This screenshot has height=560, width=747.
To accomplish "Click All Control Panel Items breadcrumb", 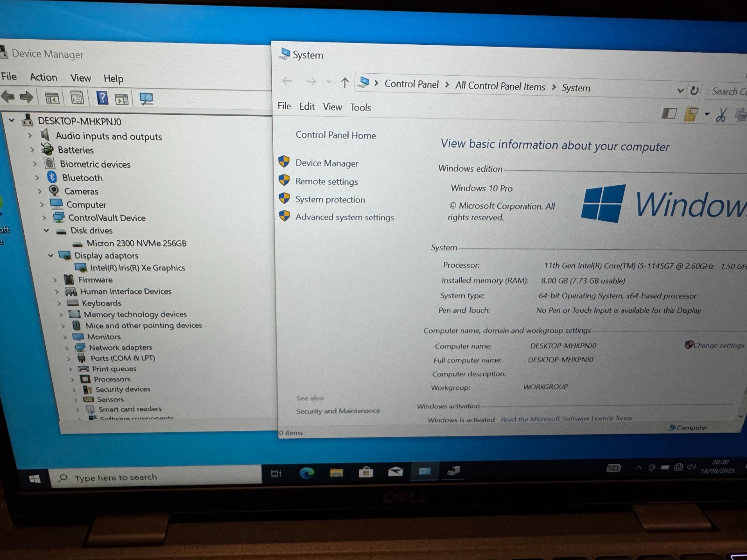I will tap(500, 86).
